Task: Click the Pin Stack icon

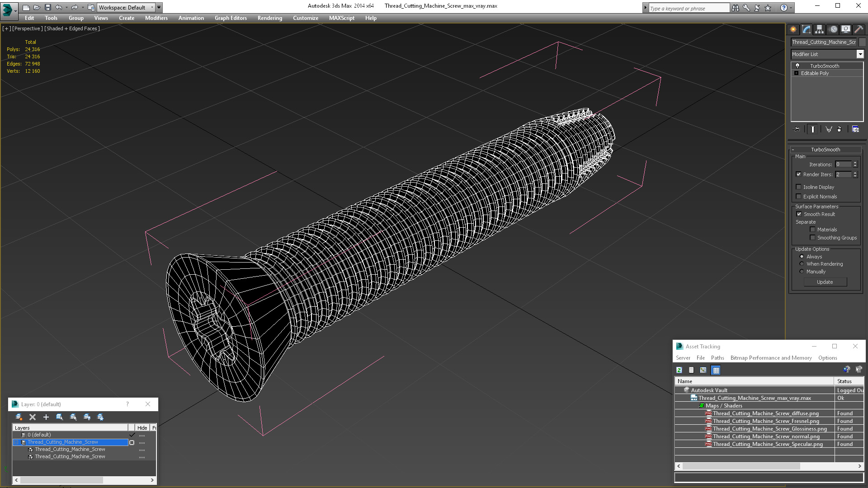Action: 797,129
